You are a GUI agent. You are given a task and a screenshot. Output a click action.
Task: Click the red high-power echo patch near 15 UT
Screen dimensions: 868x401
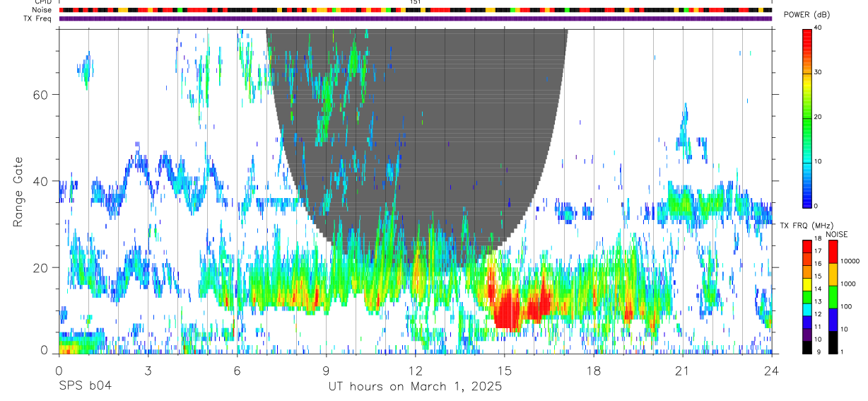(x=506, y=310)
